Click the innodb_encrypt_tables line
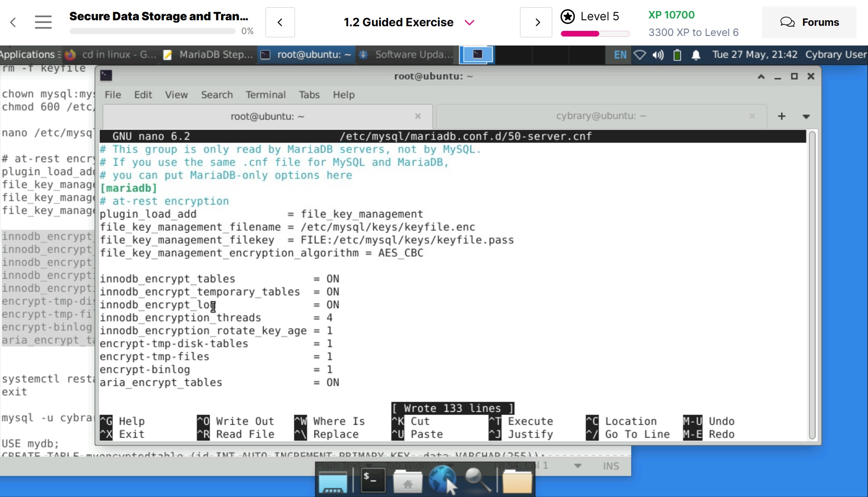 pos(219,279)
